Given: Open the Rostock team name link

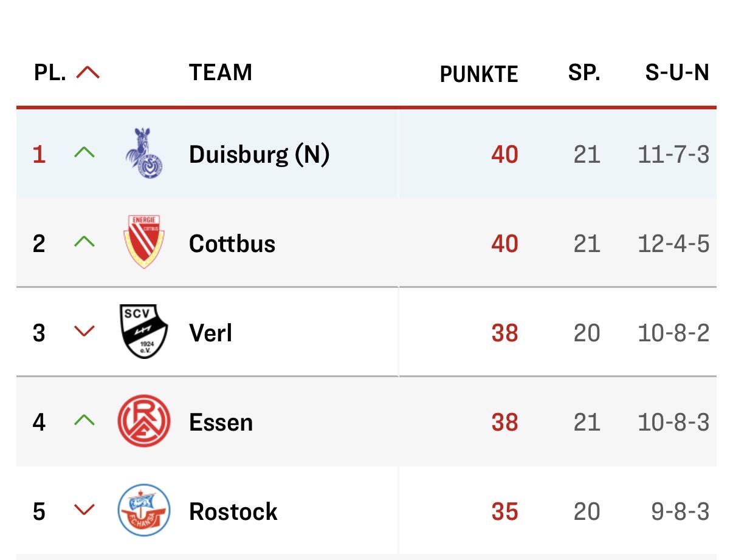Looking at the screenshot, I should 233,511.
